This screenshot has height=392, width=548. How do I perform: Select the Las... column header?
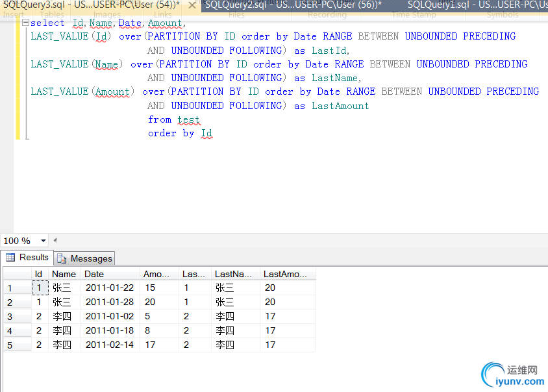(x=195, y=274)
